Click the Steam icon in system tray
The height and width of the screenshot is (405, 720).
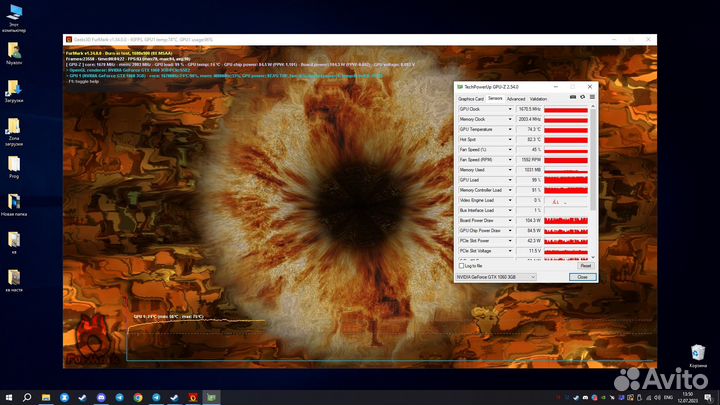point(576,398)
